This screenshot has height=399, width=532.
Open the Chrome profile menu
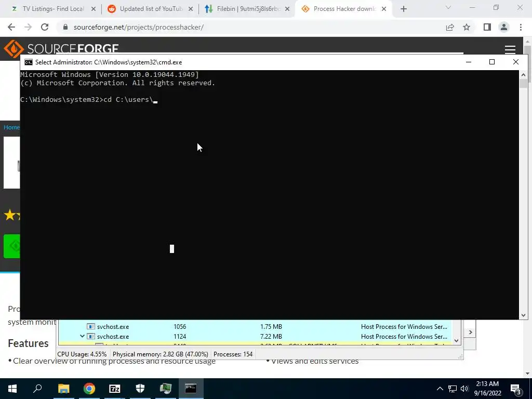pos(504,27)
